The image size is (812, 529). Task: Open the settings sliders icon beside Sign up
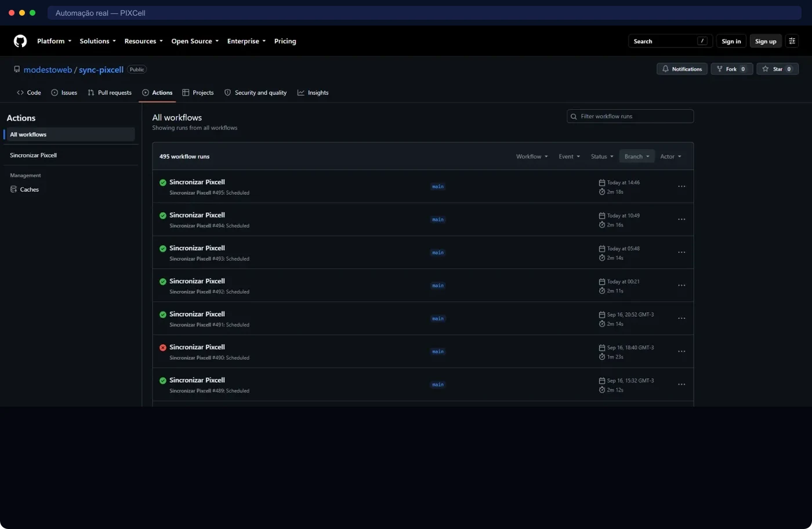[792, 41]
